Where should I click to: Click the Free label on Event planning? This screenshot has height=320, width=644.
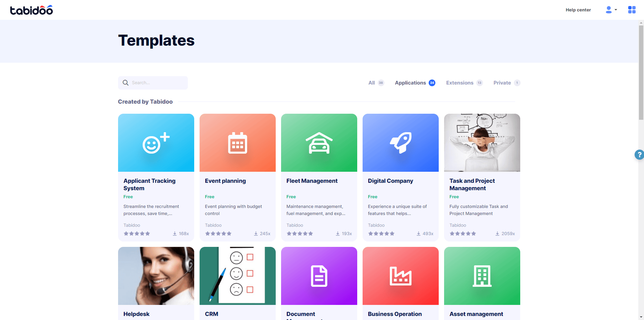click(210, 197)
